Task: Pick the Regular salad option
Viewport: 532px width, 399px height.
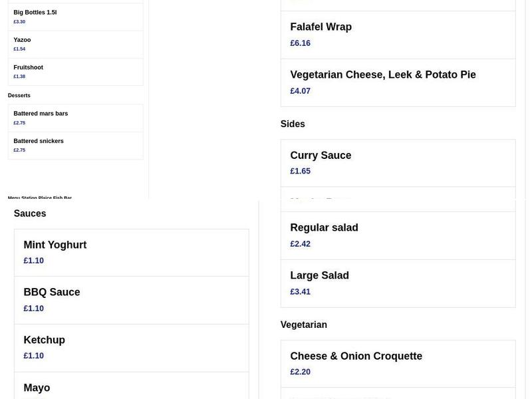Action: [324, 227]
